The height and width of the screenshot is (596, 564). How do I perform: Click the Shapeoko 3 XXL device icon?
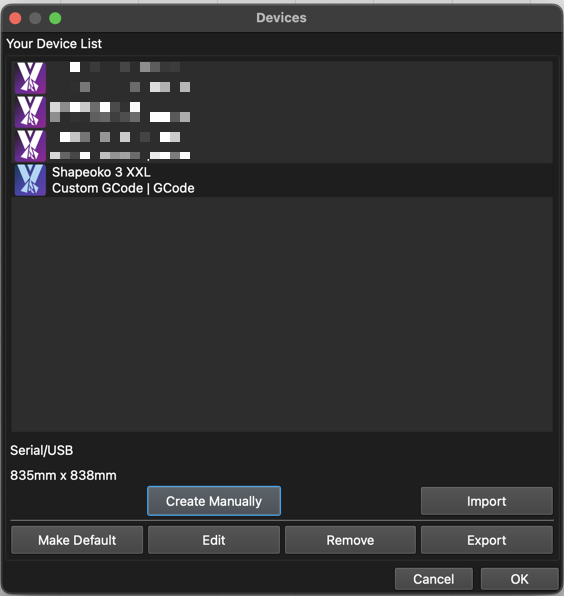[x=30, y=180]
